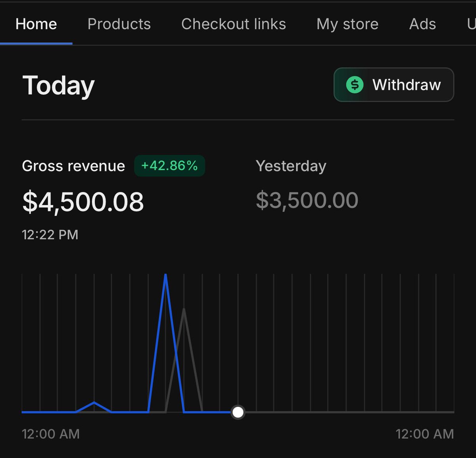Click the green dollar icon in Withdraw

pos(355,85)
